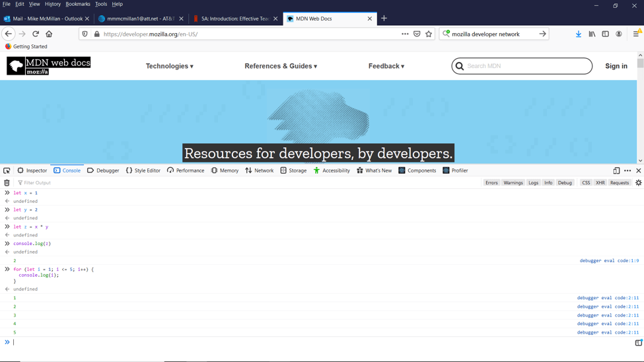Toggle Info filter in console

point(548,183)
